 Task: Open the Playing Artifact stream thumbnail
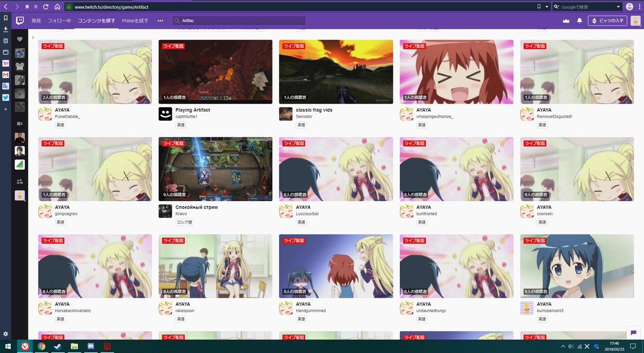215,72
